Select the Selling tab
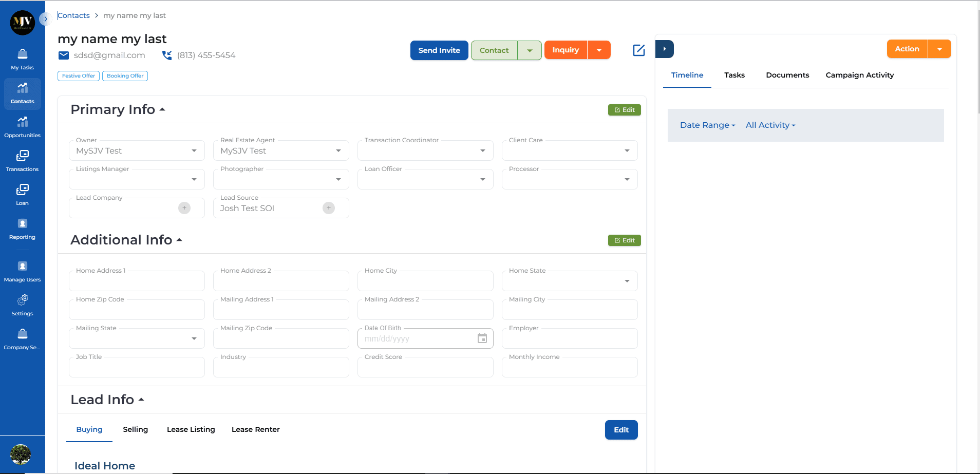Viewport: 980px width, 474px height. coord(136,429)
